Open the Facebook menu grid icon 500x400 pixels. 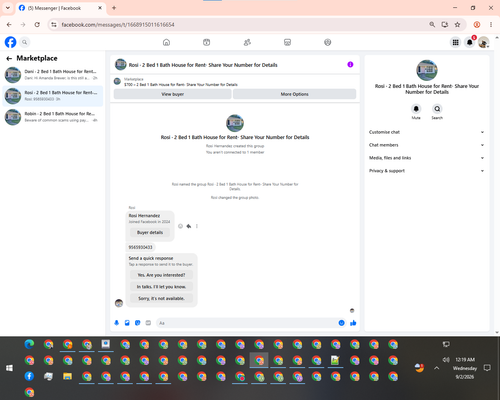click(455, 42)
